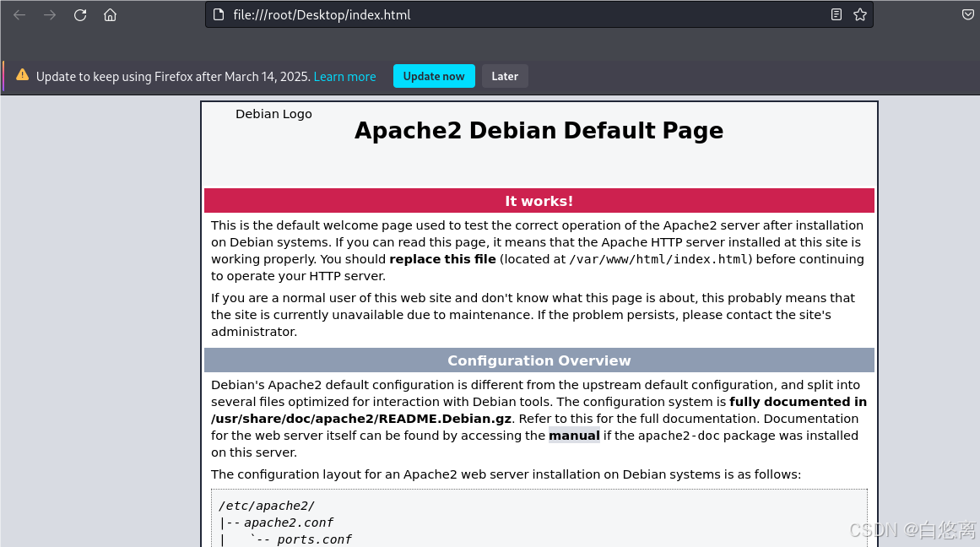Click the /etc/apache2/ line in the tree
Screen dimensions: 980x547
pos(267,506)
